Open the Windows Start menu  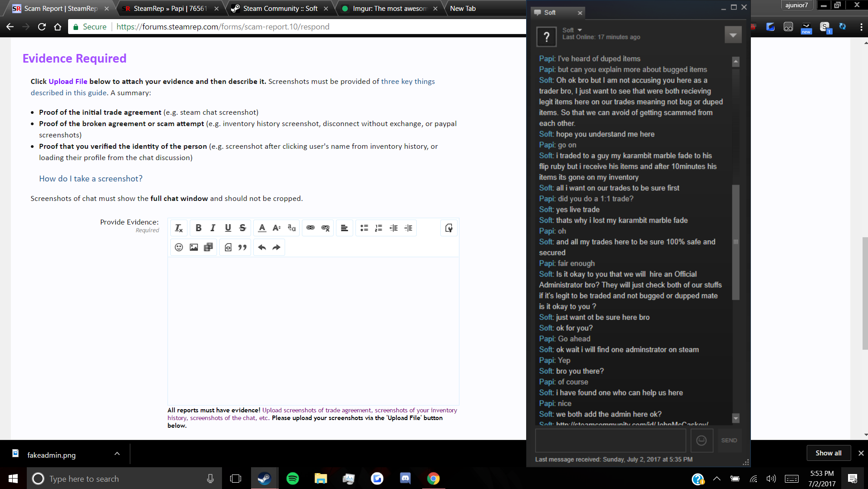coord(13,478)
